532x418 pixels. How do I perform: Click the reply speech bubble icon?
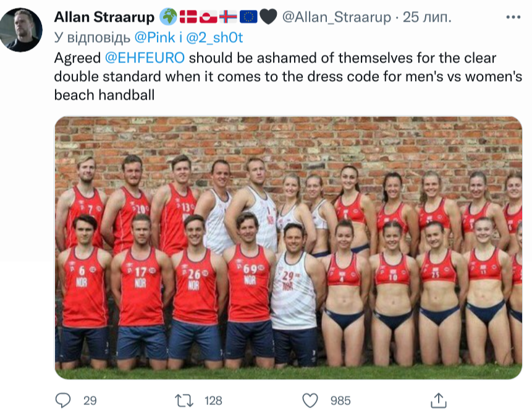point(64,401)
